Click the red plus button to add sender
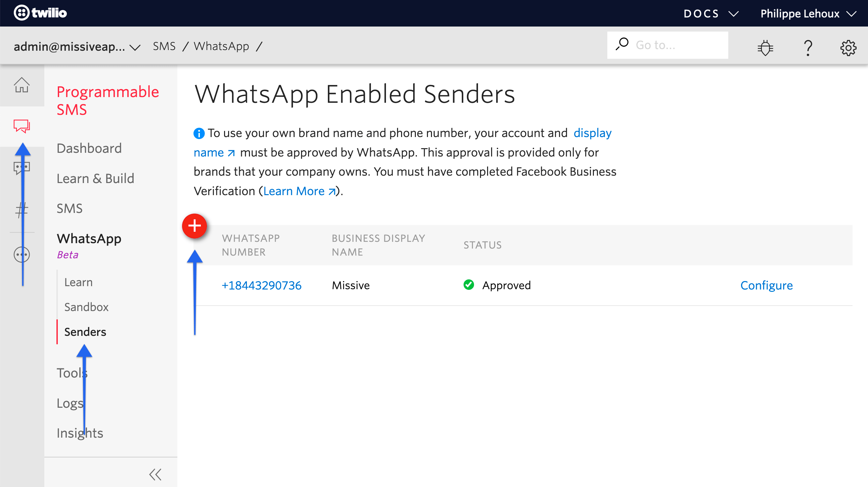Viewport: 868px width, 487px height. click(195, 225)
